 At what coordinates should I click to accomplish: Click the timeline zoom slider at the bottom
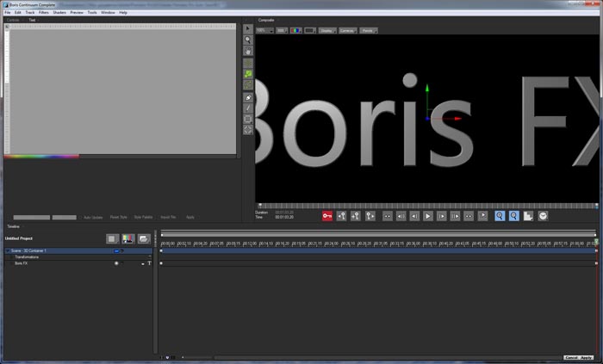(197, 357)
